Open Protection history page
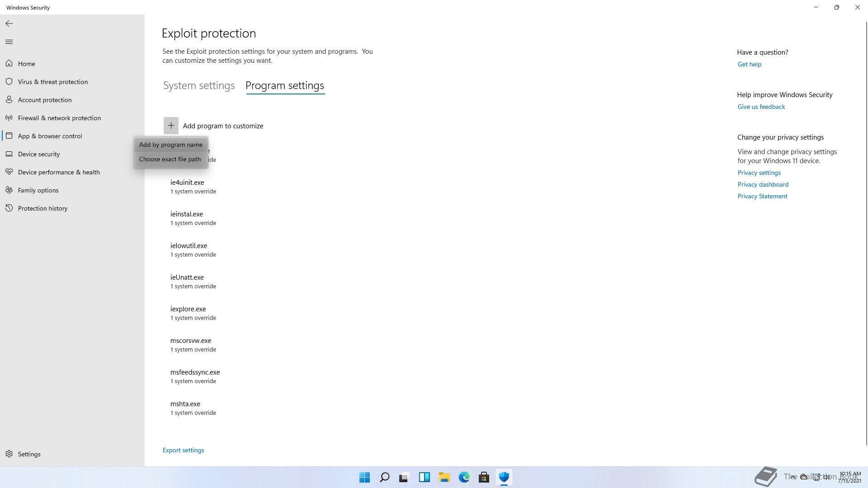Image resolution: width=868 pixels, height=488 pixels. pyautogui.click(x=42, y=208)
